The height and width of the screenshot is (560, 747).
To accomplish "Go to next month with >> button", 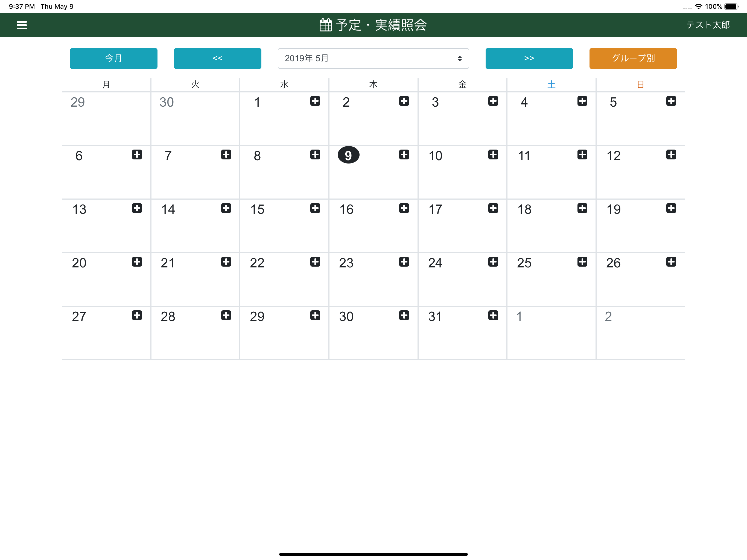I will [x=529, y=59].
